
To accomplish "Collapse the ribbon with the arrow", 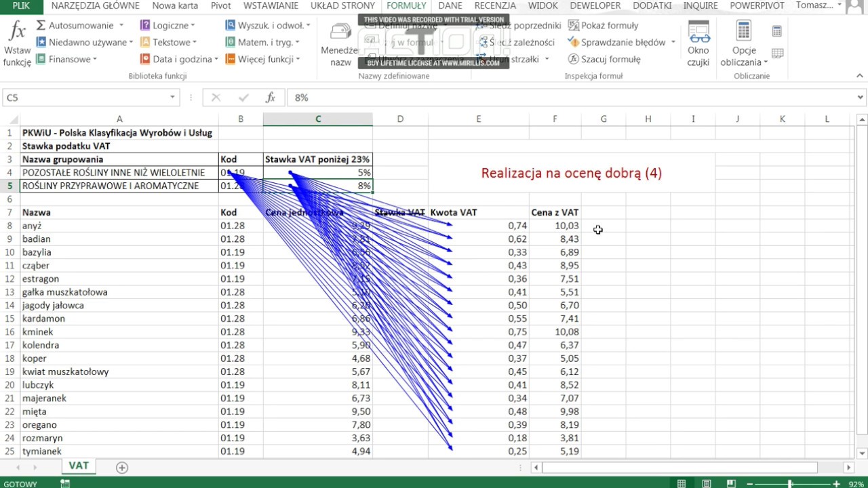I will coord(859,77).
